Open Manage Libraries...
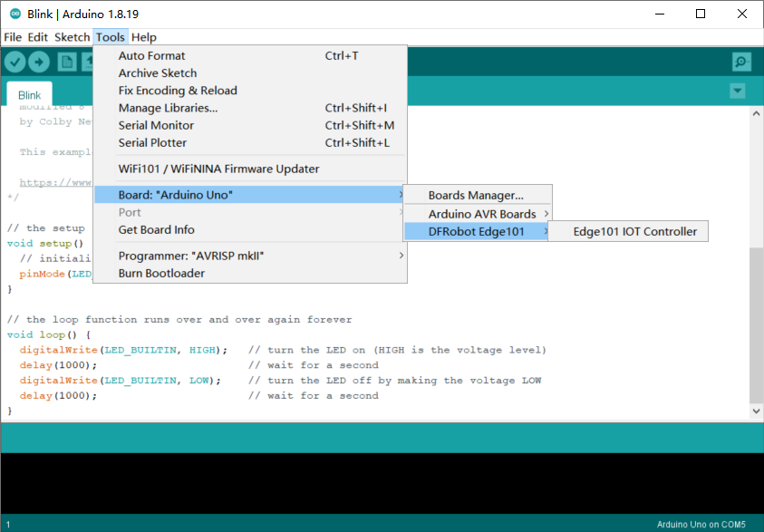This screenshot has height=532, width=764. (x=250, y=108)
